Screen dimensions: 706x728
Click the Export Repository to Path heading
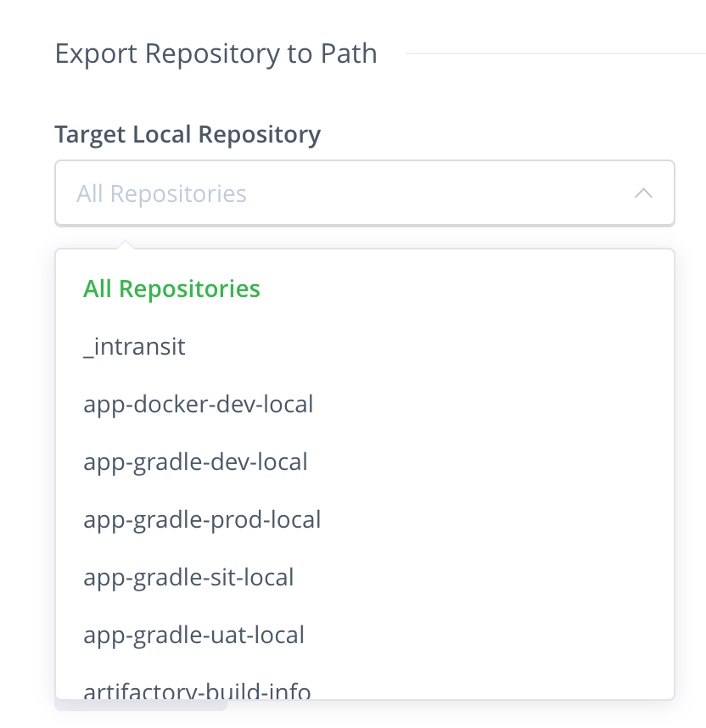(x=216, y=53)
